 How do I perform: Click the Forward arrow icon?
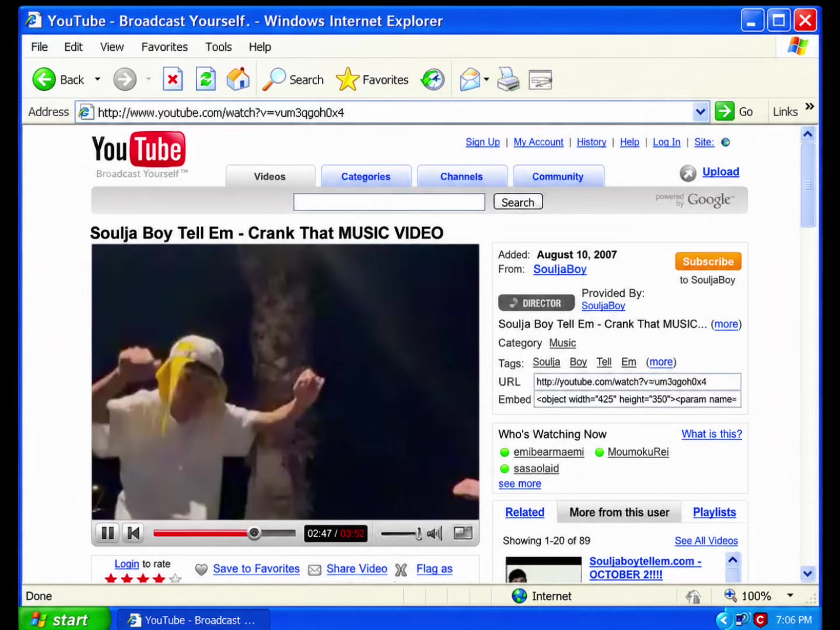(x=124, y=79)
